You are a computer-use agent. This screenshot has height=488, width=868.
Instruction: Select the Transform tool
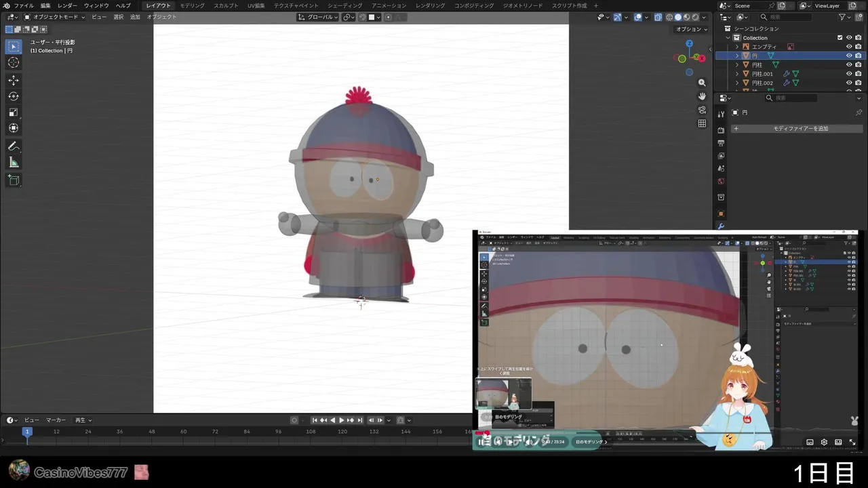click(x=14, y=128)
